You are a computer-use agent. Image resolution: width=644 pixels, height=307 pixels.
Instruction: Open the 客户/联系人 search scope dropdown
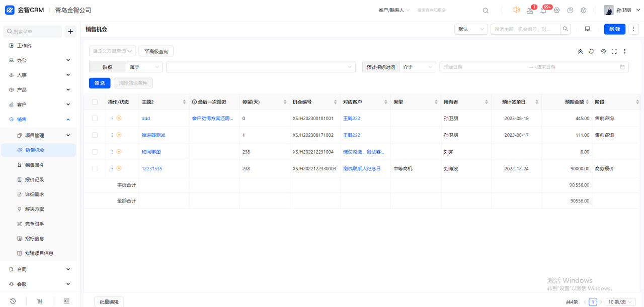click(394, 10)
